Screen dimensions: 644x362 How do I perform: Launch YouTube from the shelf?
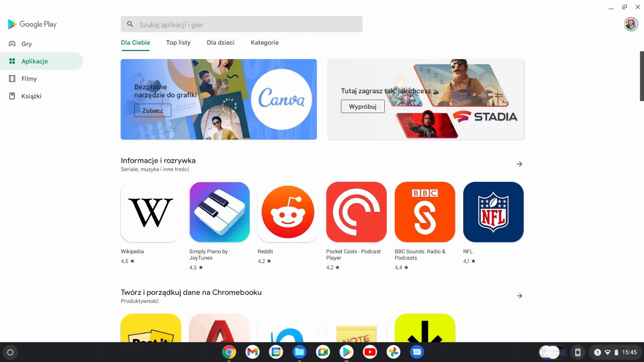370,352
